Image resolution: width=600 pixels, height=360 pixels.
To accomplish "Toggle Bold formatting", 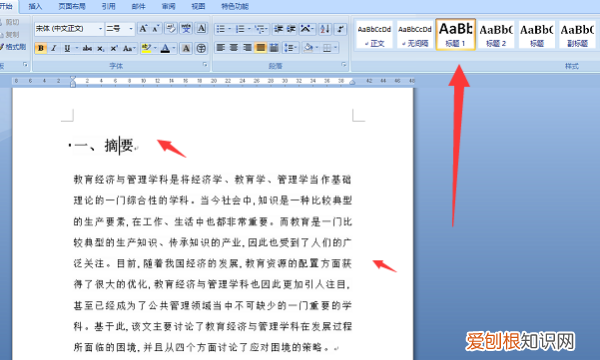I will tap(41, 48).
